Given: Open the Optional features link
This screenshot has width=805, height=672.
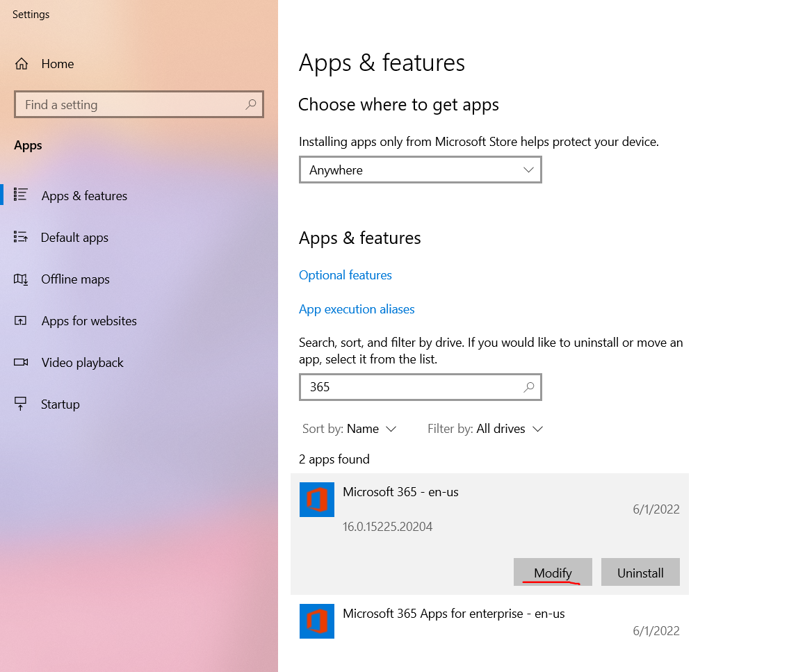Looking at the screenshot, I should coord(345,275).
